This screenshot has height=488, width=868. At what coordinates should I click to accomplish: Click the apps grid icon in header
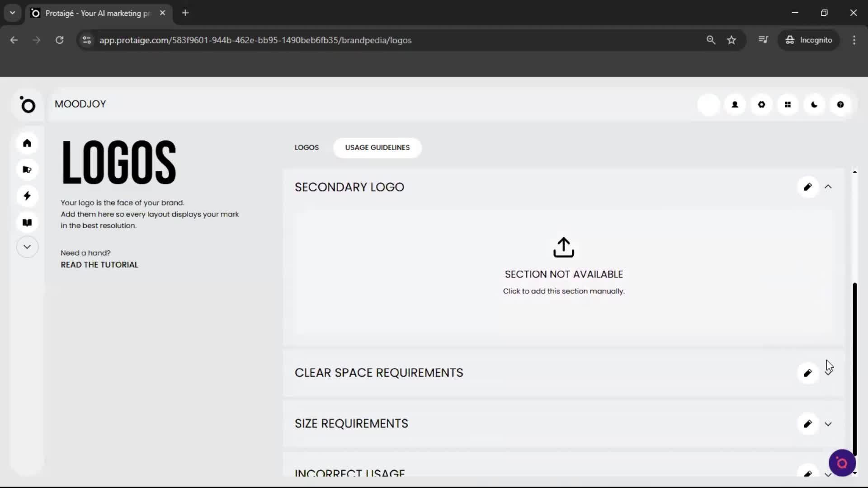(788, 104)
